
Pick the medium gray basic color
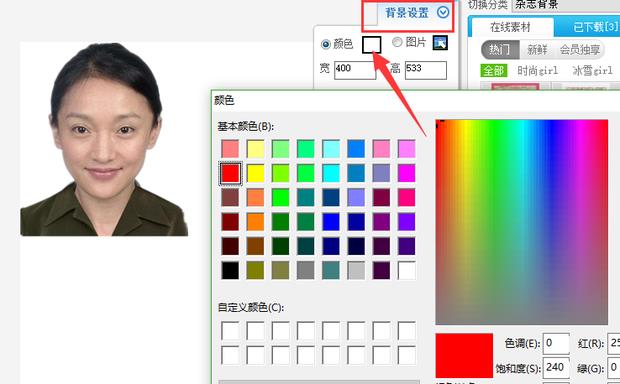coord(305,271)
